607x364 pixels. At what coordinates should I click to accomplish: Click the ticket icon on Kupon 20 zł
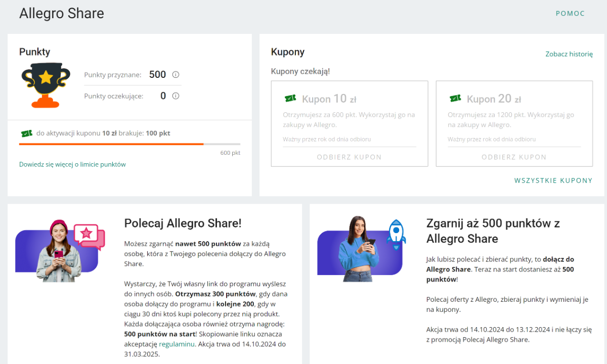tap(455, 99)
